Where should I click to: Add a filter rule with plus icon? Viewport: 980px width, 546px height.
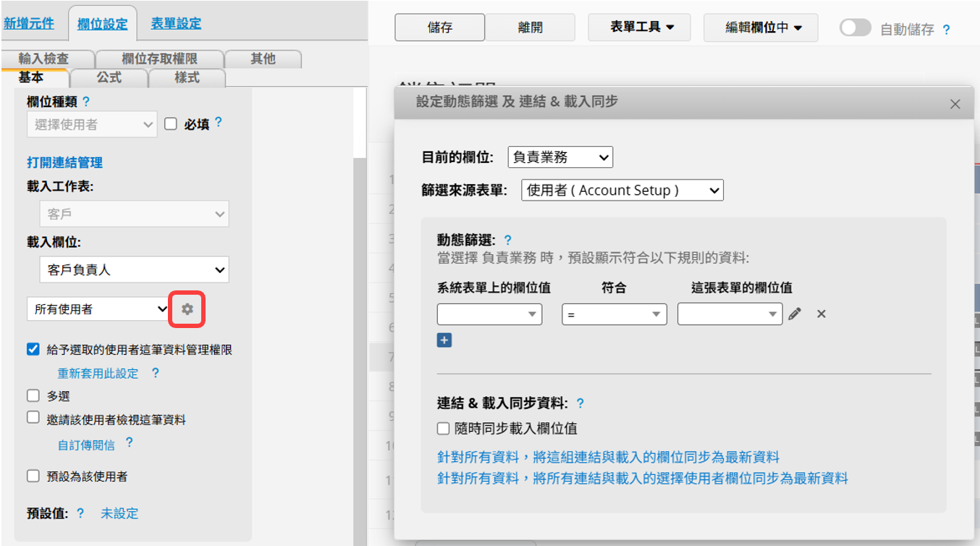point(444,340)
